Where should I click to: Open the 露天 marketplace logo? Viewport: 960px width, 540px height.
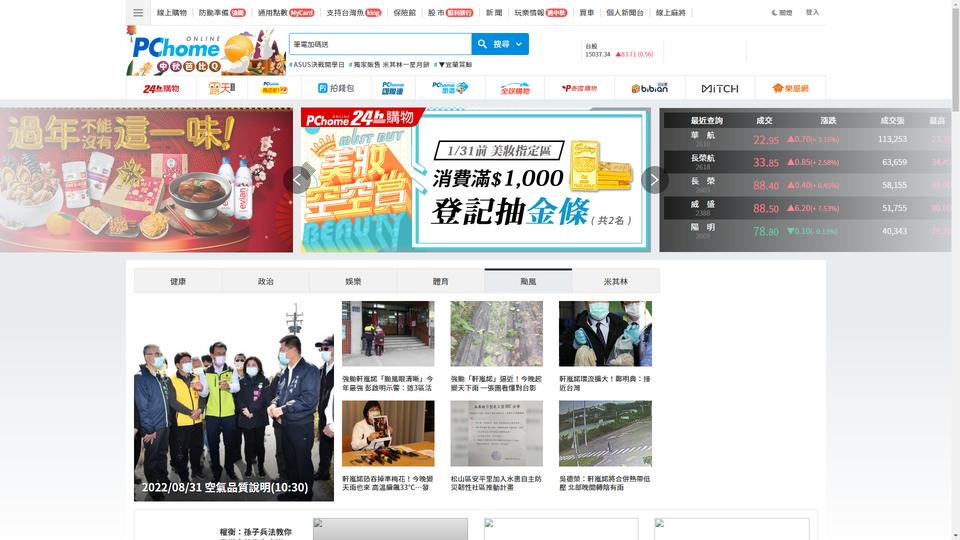(222, 89)
